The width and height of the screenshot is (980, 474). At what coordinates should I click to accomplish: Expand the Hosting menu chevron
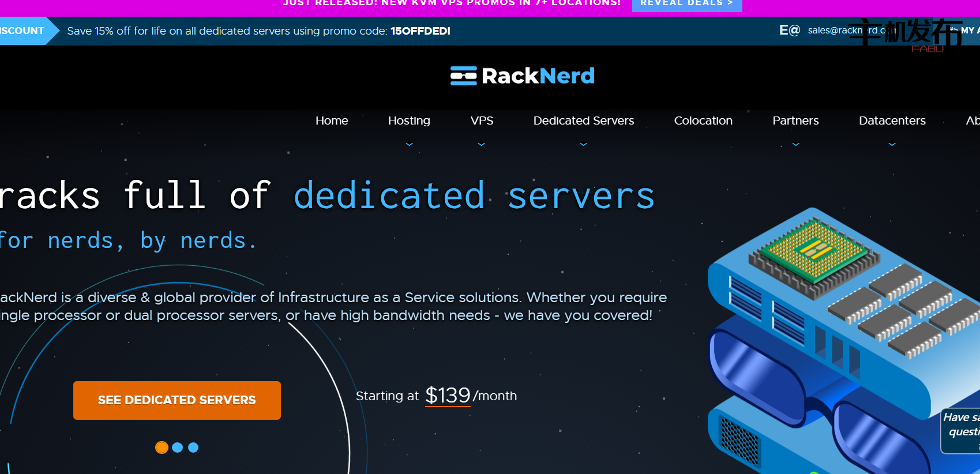coord(409,144)
